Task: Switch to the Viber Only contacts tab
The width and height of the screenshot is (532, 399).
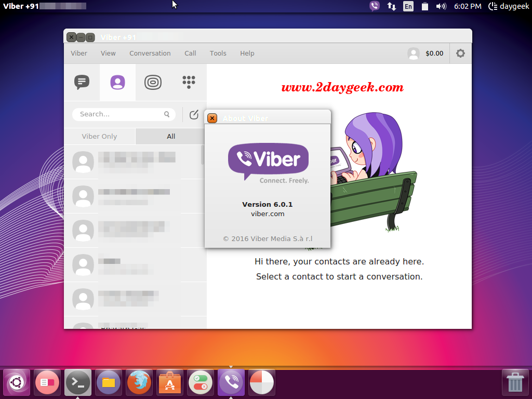Action: click(x=99, y=137)
